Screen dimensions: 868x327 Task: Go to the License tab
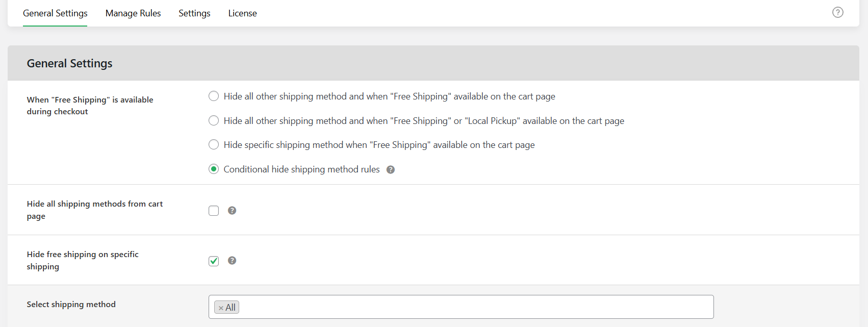click(x=242, y=13)
